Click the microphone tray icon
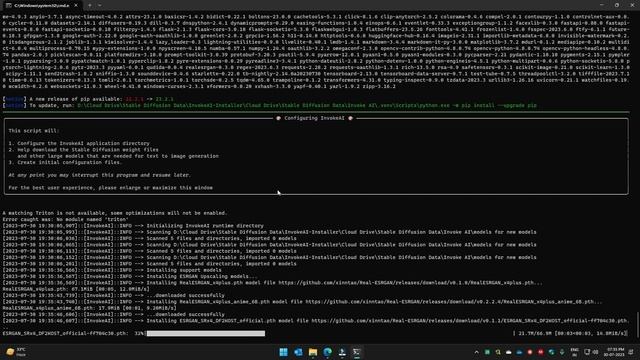 [562, 352]
